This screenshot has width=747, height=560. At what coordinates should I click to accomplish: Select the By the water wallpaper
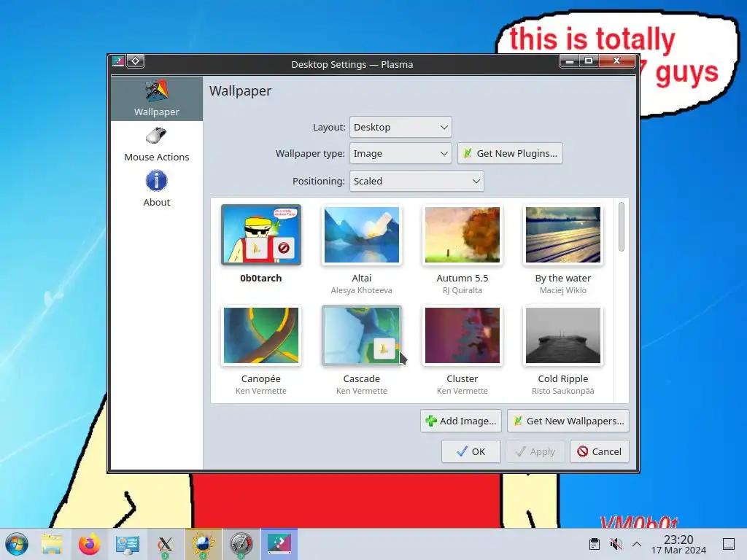click(562, 234)
